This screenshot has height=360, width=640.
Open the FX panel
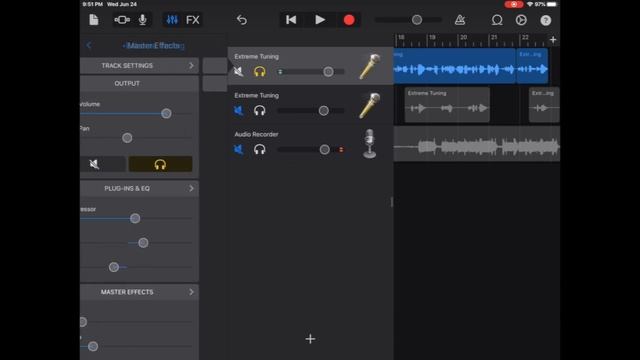click(193, 20)
